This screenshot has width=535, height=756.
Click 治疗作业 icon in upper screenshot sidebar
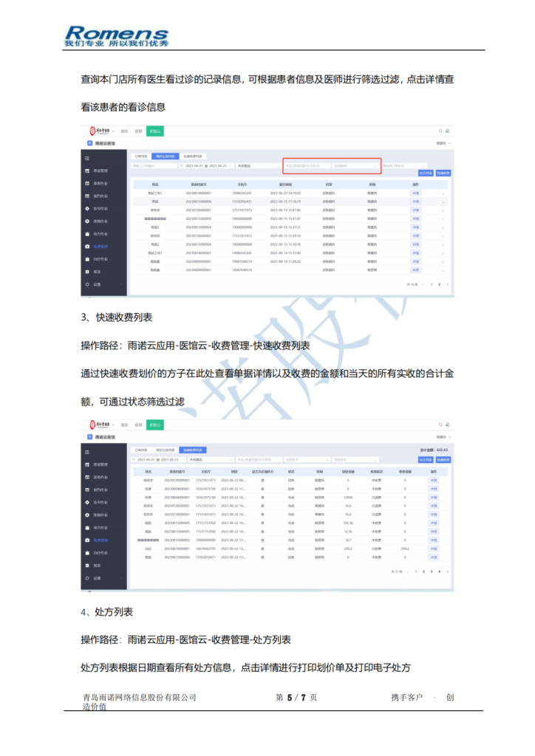87,259
